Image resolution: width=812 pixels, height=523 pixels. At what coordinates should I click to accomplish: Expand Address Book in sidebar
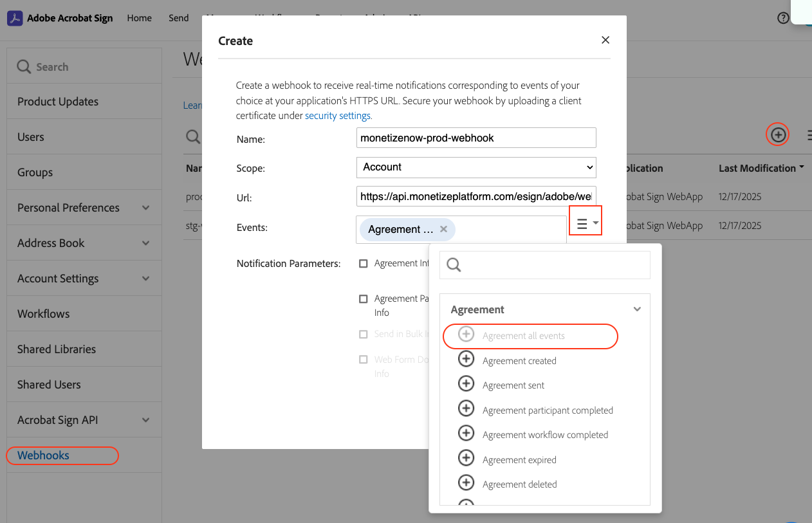pyautogui.click(x=146, y=243)
